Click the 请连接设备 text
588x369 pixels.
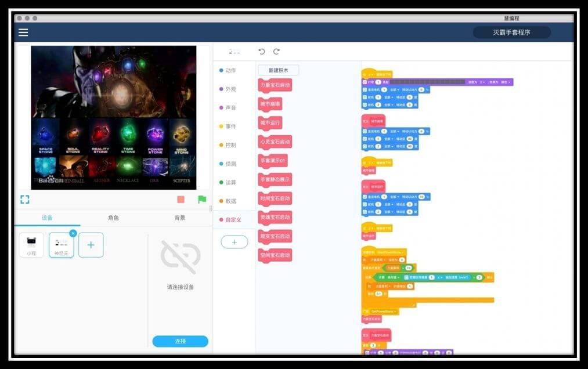point(181,287)
